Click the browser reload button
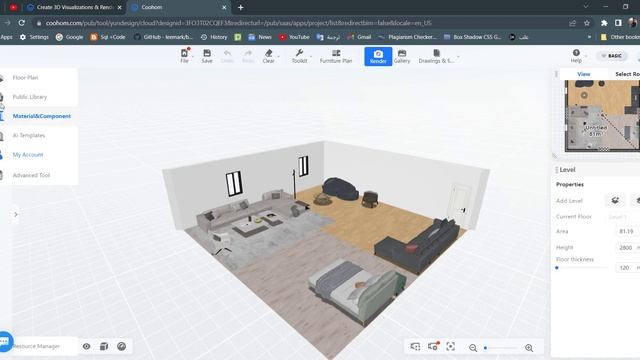 click(x=22, y=23)
